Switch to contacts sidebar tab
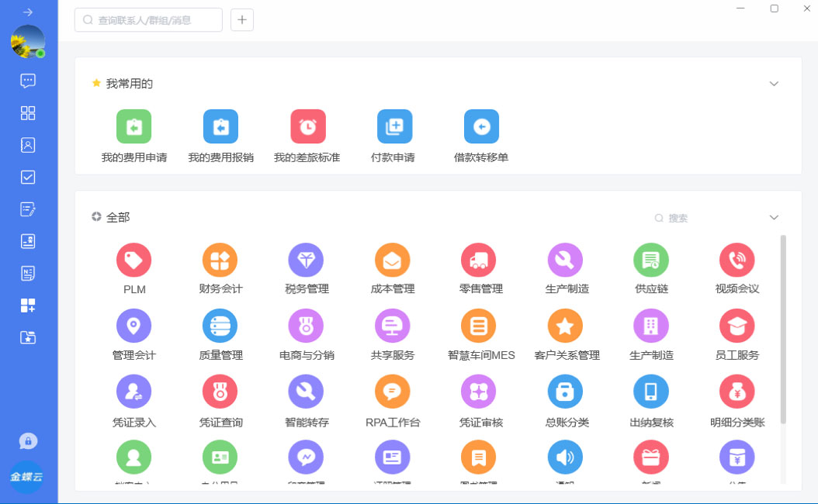Screen dimensions: 818x504 28,145
